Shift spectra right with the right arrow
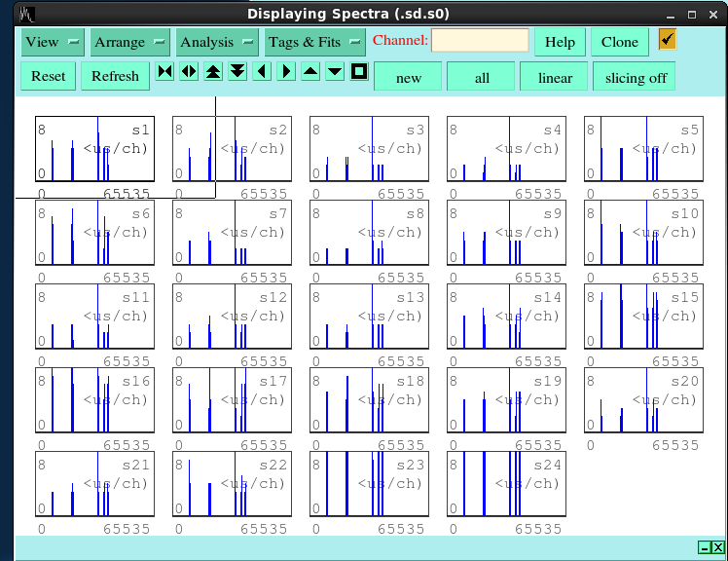Screen dimensions: 728x561 [286, 72]
